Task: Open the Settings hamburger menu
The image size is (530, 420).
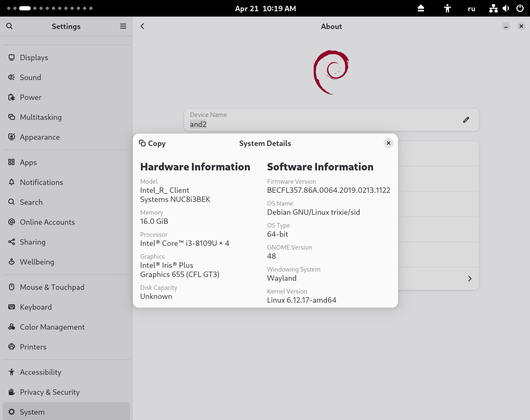Action: [123, 26]
